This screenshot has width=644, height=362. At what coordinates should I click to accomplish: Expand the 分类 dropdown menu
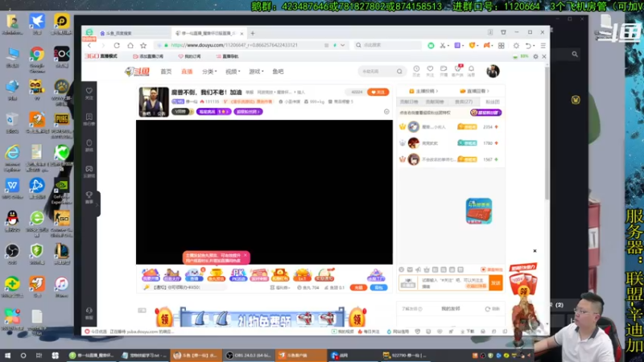pos(209,72)
